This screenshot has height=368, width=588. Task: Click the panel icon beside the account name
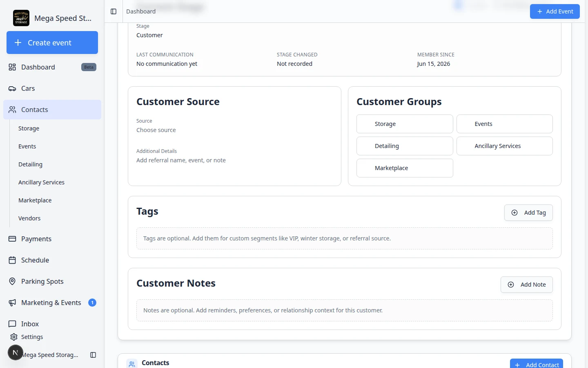93,355
